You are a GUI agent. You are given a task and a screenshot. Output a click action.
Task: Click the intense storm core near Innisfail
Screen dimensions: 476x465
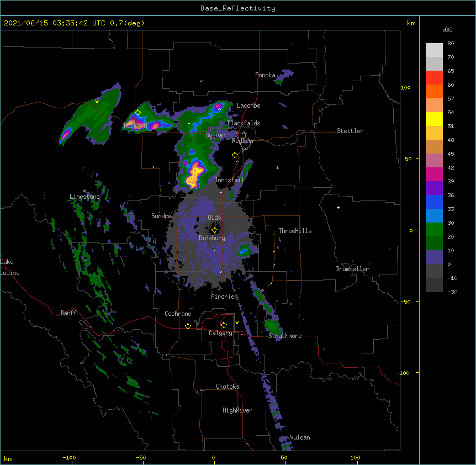coord(194,176)
